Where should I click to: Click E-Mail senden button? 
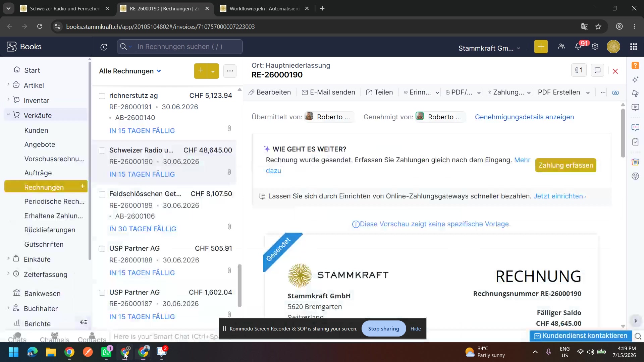(328, 93)
